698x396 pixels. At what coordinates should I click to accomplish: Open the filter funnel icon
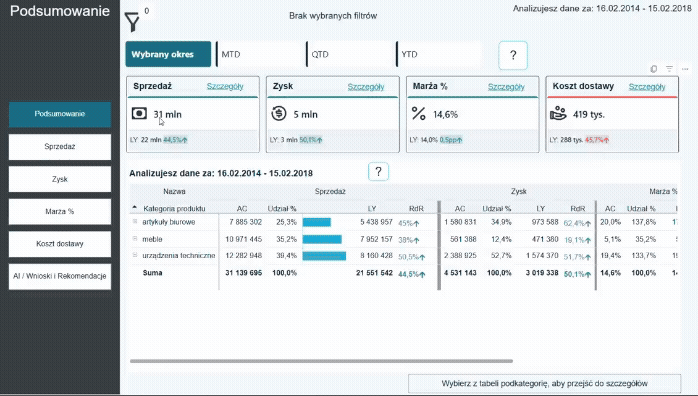click(x=132, y=22)
